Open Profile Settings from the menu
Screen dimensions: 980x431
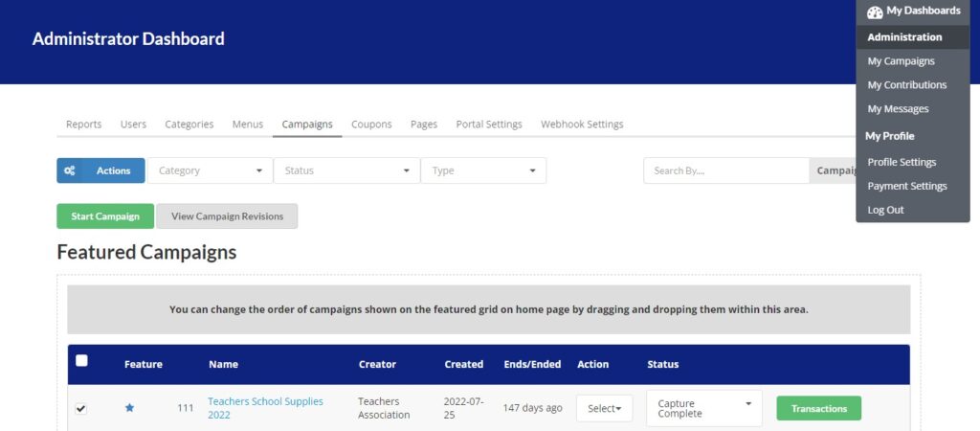(x=902, y=162)
